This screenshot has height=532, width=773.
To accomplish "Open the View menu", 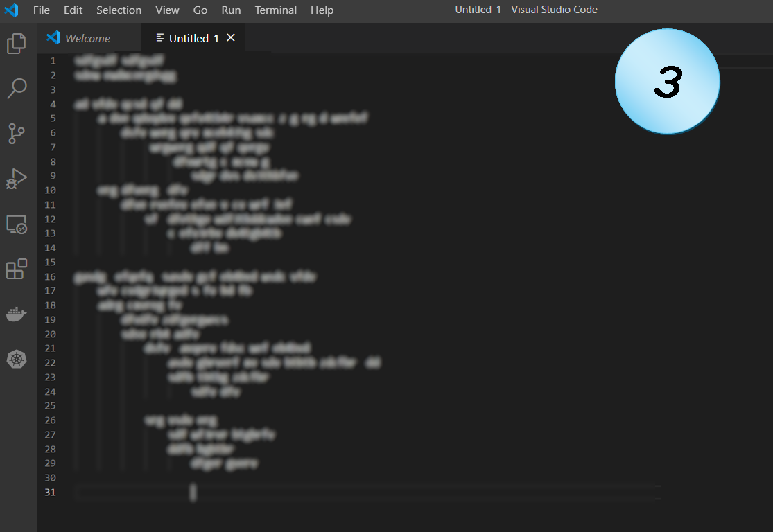I will click(167, 10).
